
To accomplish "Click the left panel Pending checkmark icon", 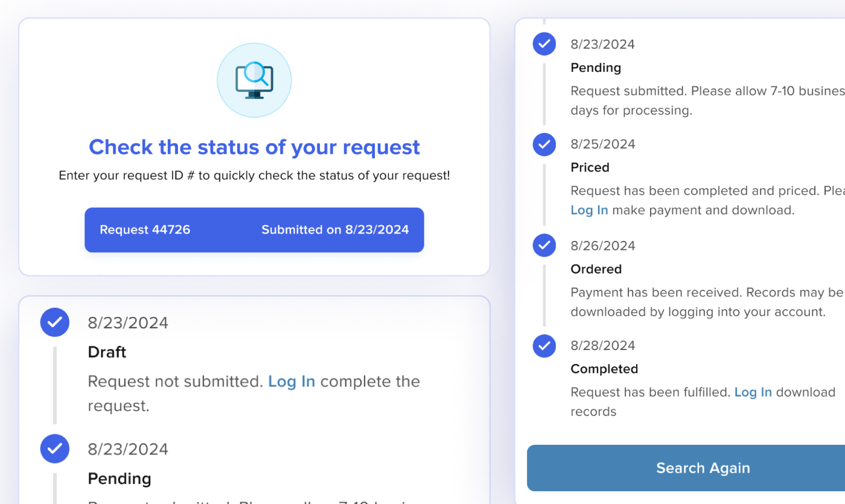I will click(55, 448).
